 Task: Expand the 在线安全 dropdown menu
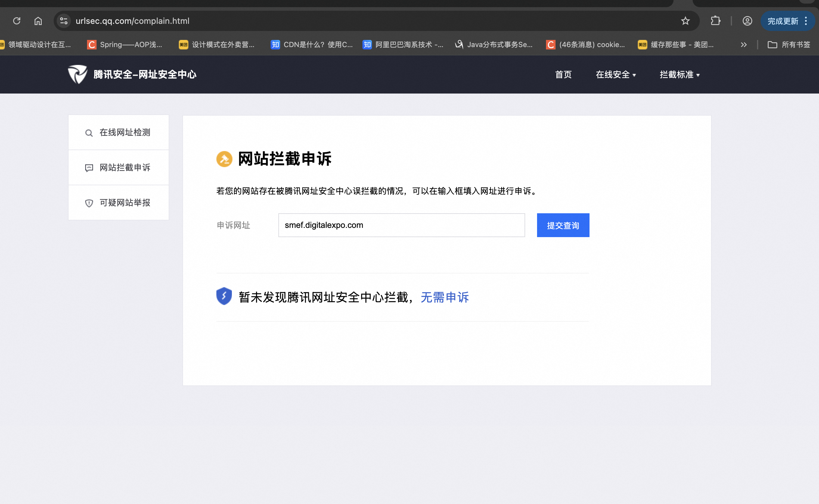(x=615, y=75)
